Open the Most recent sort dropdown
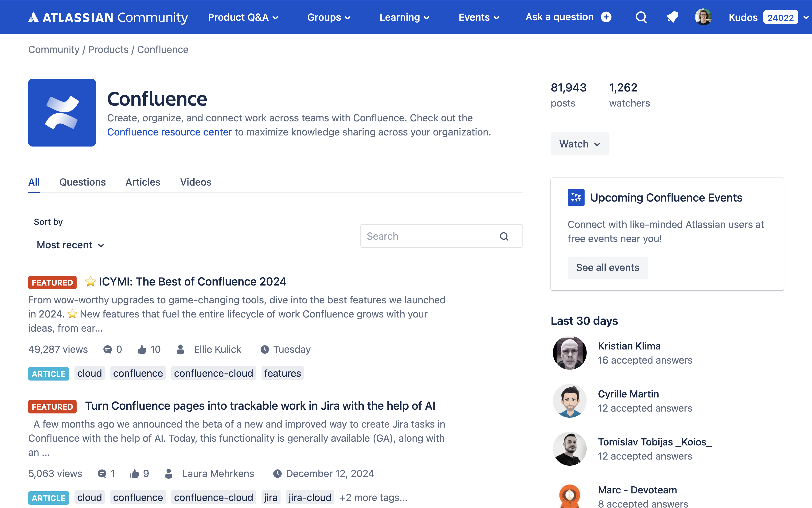 click(70, 245)
